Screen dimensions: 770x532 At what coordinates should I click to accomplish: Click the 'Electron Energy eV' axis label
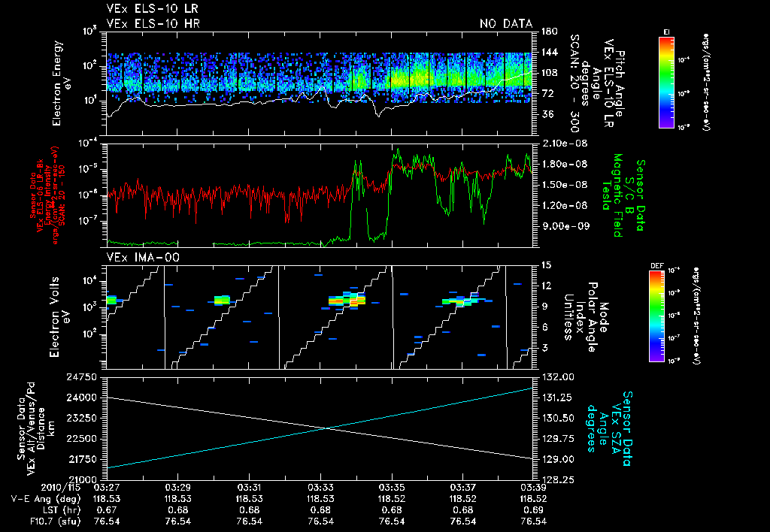point(63,83)
